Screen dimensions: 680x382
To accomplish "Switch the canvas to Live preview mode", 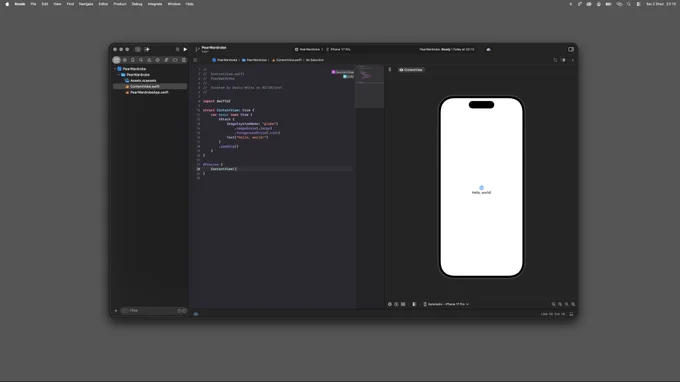I will 389,304.
